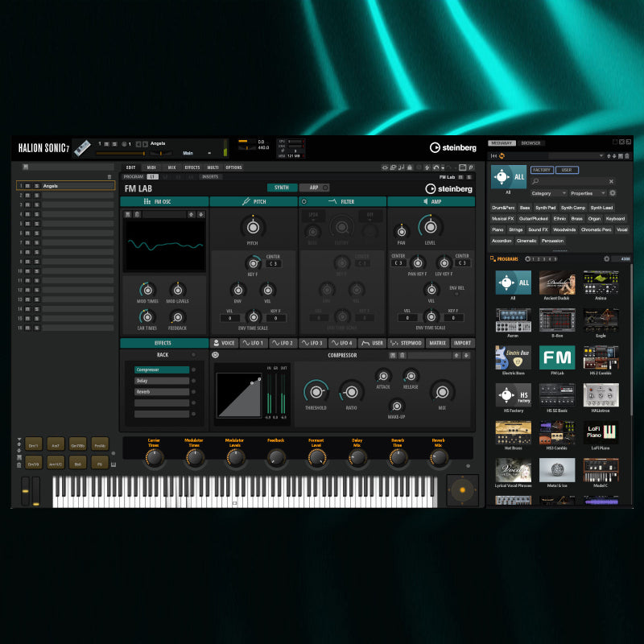The height and width of the screenshot is (644, 644).
Task: Open the OPTIONS page tab
Action: pos(233,167)
